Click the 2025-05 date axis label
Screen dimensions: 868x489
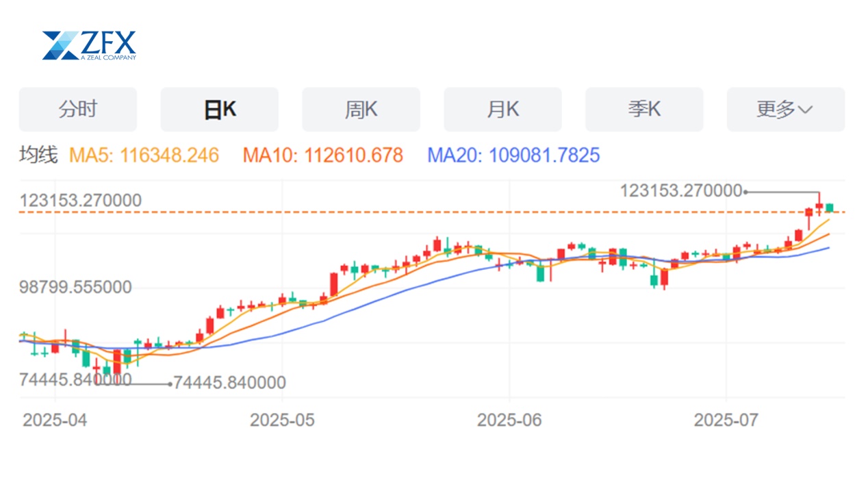(x=283, y=420)
